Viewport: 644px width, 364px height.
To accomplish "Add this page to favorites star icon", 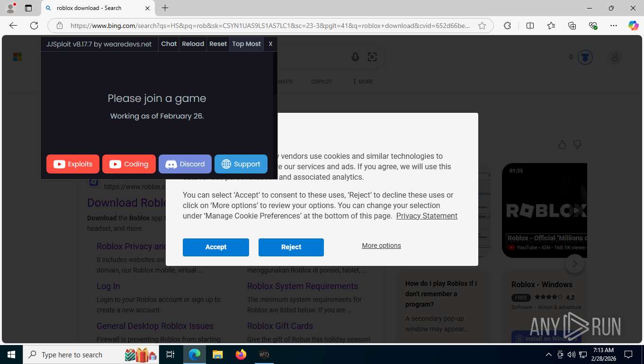I will point(482,26).
